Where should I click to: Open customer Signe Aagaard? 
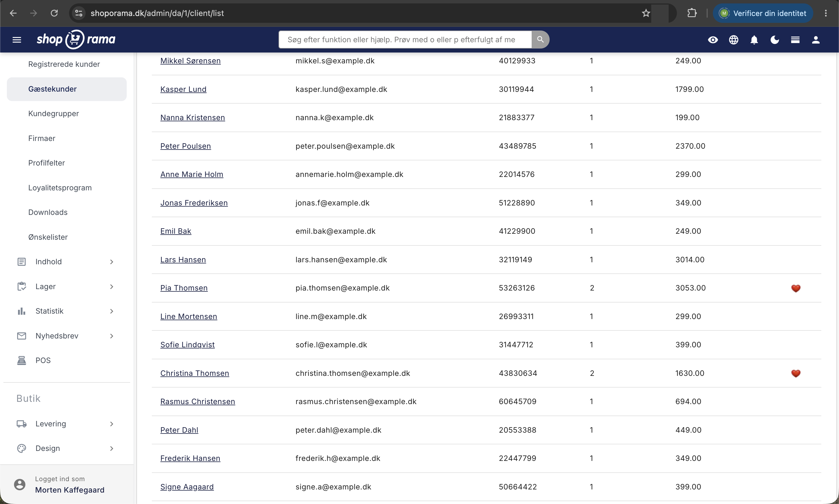tap(187, 487)
